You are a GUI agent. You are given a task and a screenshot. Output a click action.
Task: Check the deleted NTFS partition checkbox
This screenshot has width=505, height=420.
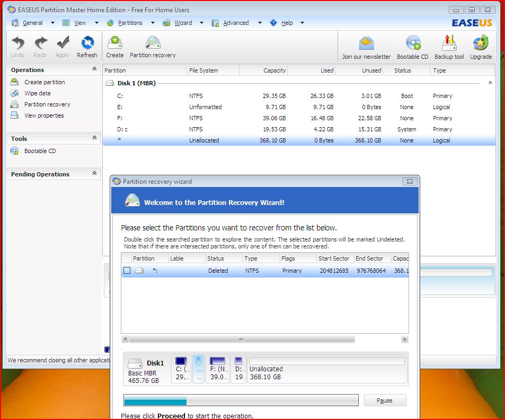(x=127, y=270)
